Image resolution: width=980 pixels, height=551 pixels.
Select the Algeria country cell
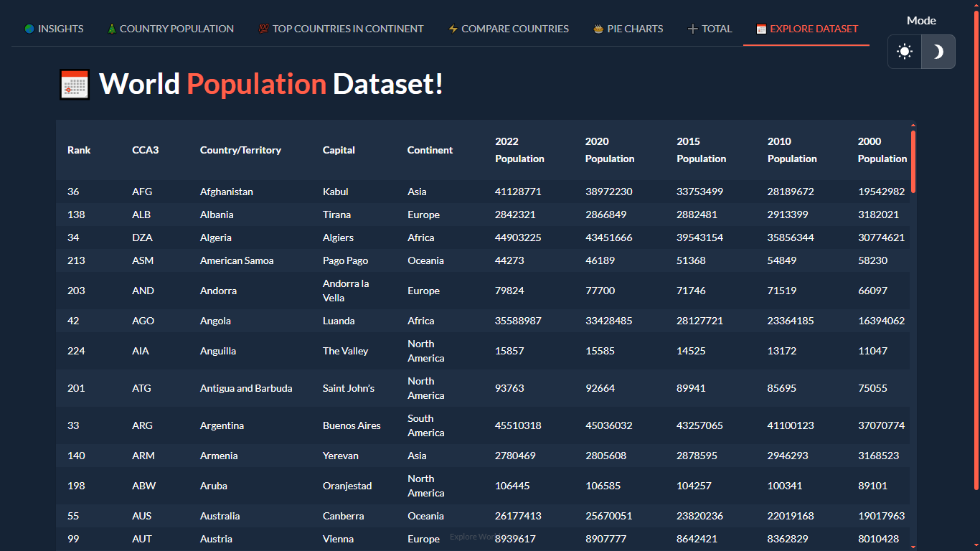coord(216,237)
